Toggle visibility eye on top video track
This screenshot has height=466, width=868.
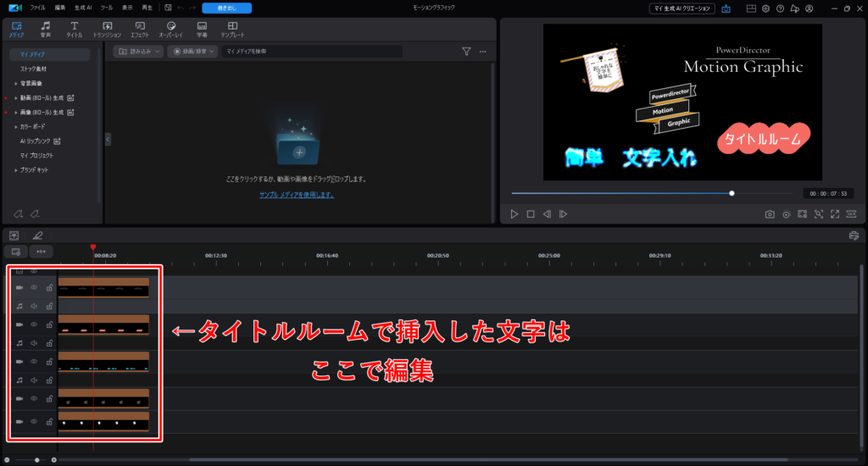tap(34, 288)
